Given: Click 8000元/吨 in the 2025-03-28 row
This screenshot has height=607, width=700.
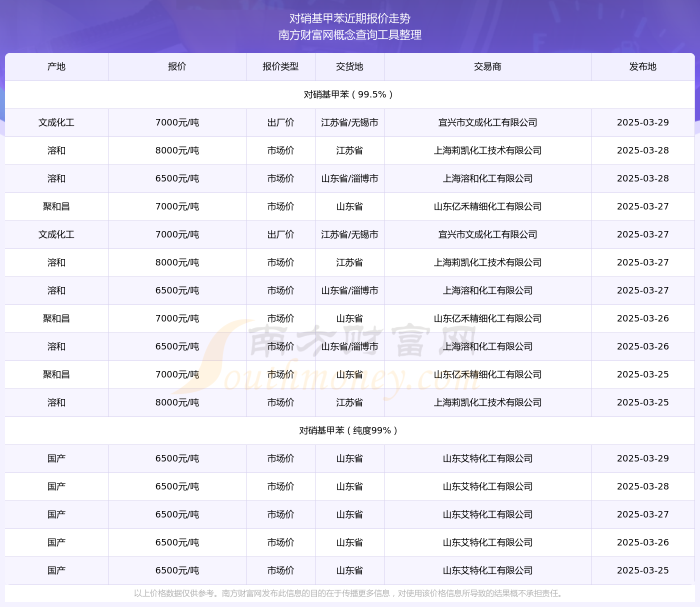Looking at the screenshot, I should 177,150.
